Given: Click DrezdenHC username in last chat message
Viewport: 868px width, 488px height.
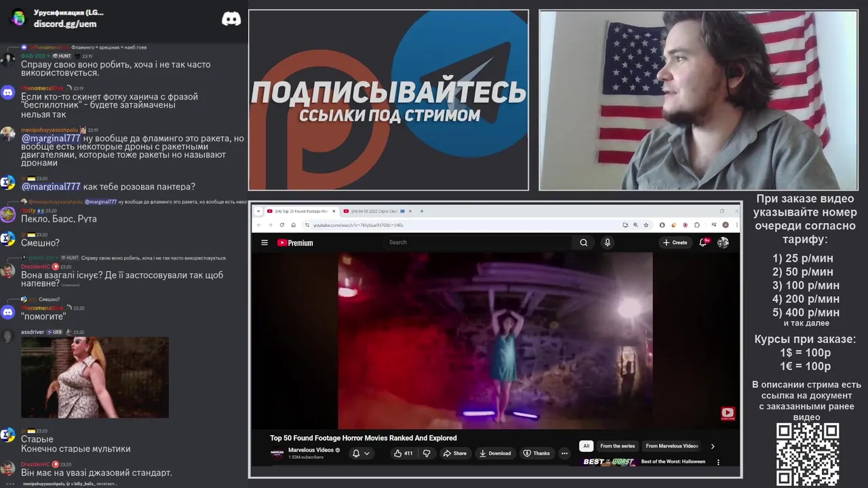Looking at the screenshot, I should [x=35, y=464].
